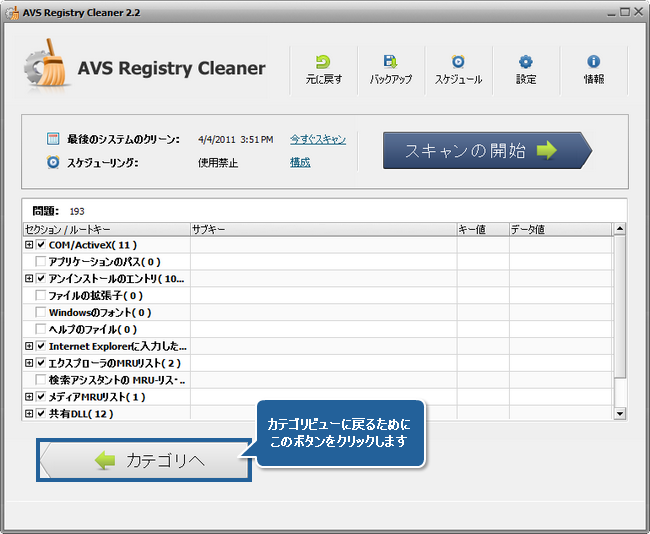Image resolution: width=650 pixels, height=534 pixels.
Task: Click list scrollbar down arrow
Action: tap(620, 413)
